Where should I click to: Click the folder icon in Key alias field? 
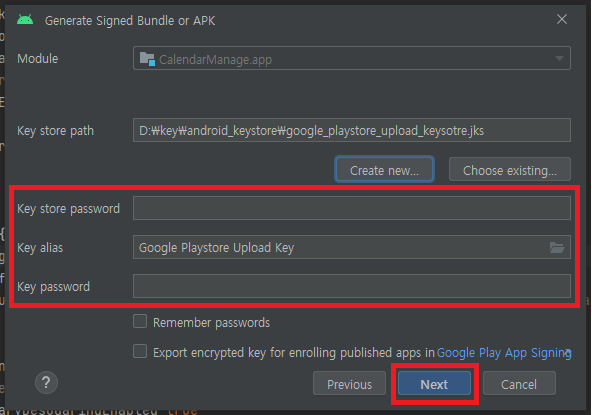pyautogui.click(x=557, y=247)
